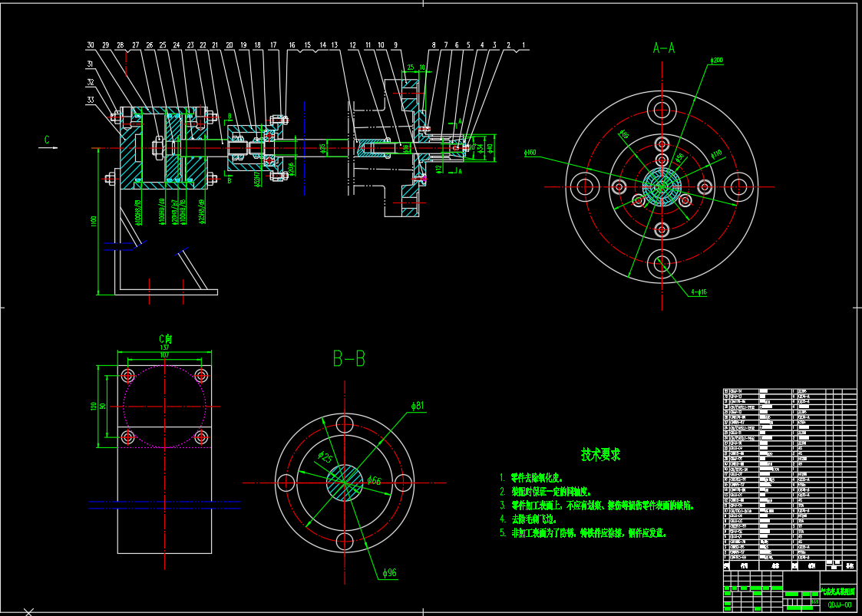The image size is (862, 616).
Task: Select the drawing number QDJJ-00
Action: (x=838, y=604)
